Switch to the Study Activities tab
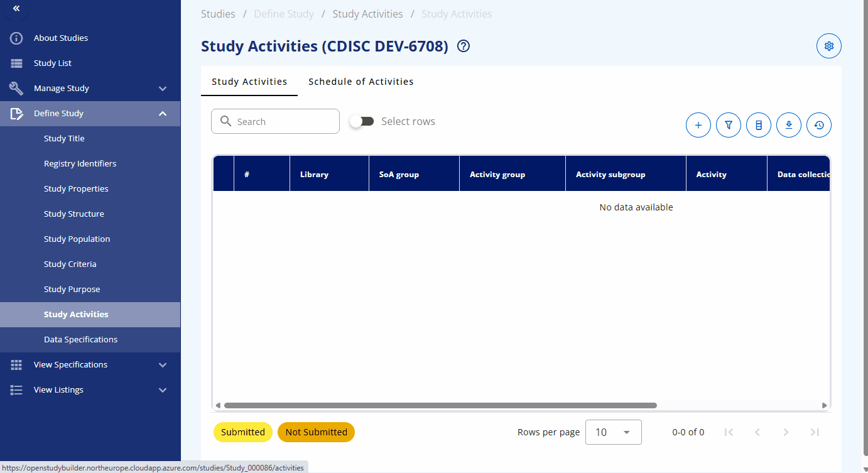Image resolution: width=868 pixels, height=473 pixels. point(249,82)
